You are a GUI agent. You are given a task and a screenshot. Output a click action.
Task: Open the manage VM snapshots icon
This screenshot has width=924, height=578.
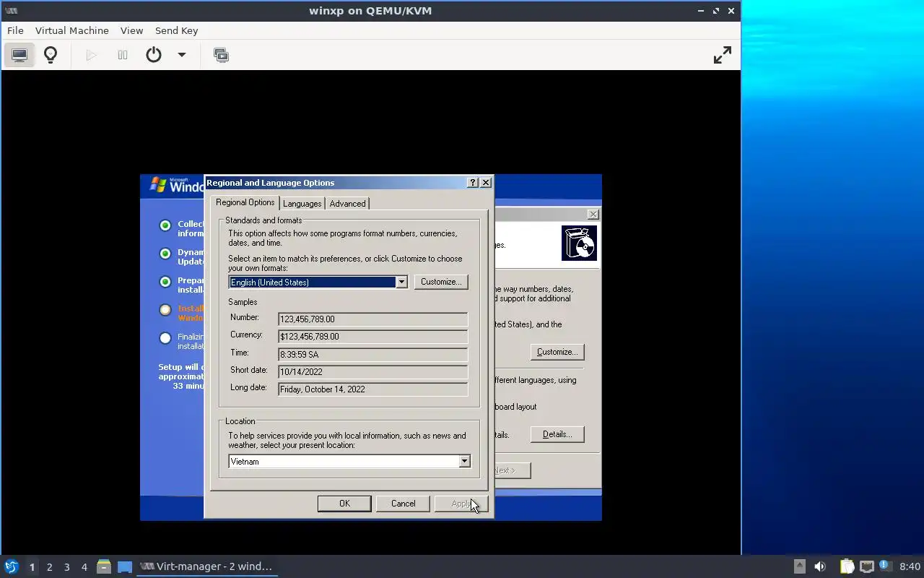221,55
